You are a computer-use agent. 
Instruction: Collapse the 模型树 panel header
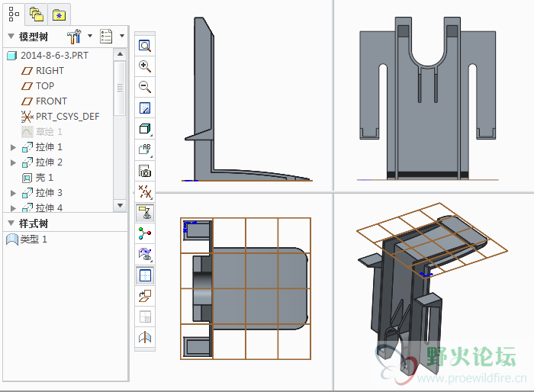point(11,36)
